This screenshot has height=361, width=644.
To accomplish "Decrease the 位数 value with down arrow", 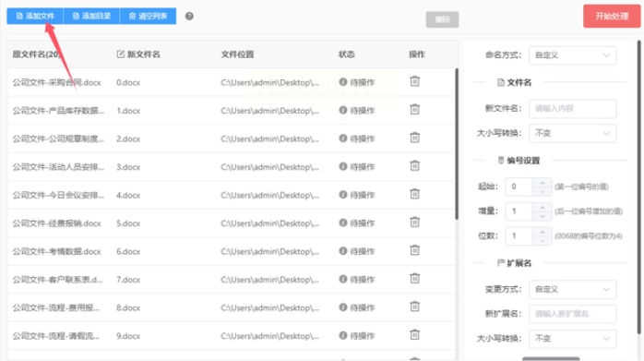I will pos(543,240).
